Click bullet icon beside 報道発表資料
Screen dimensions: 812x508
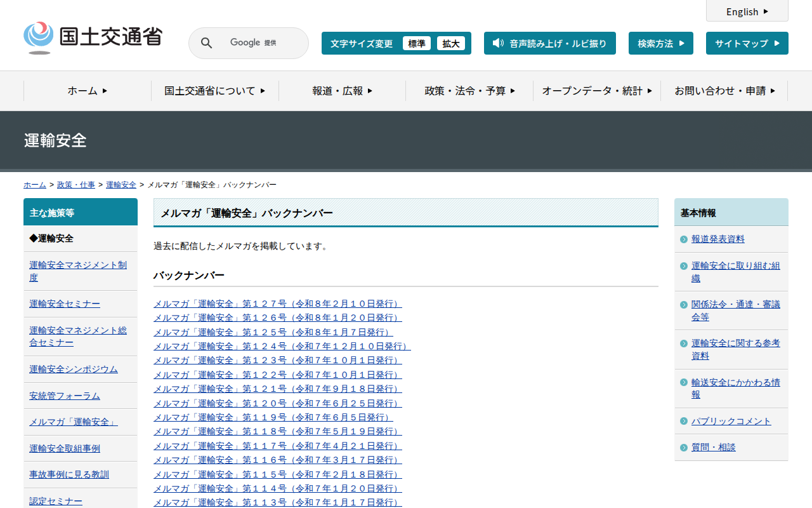pyautogui.click(x=683, y=239)
